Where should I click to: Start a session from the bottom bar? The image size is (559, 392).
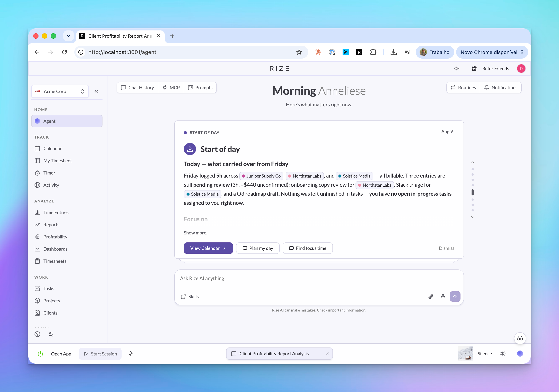[x=100, y=354]
